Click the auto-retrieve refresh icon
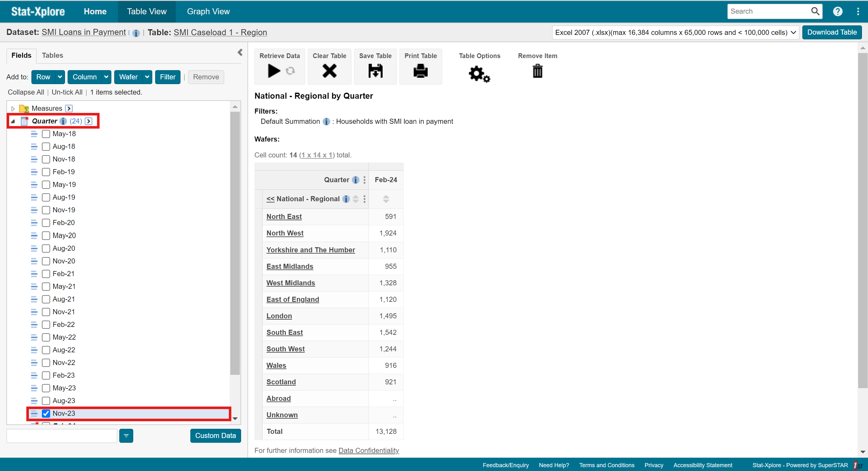The height and width of the screenshot is (471, 868). 290,71
